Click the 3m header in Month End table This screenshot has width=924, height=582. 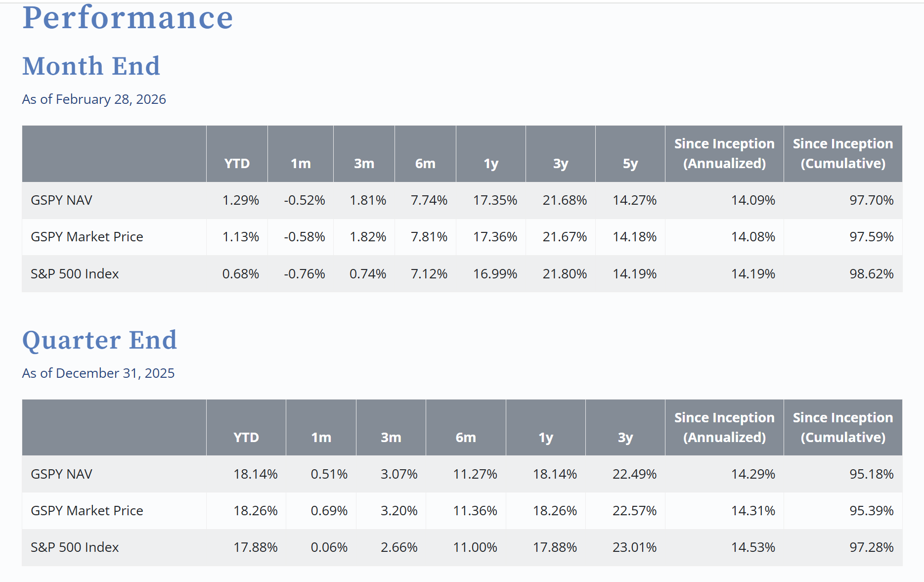(x=364, y=164)
